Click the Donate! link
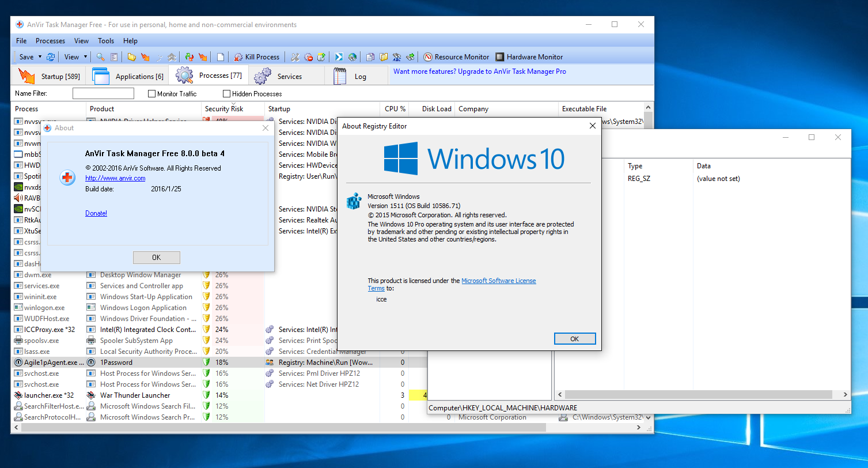The width and height of the screenshot is (868, 468). click(x=96, y=213)
